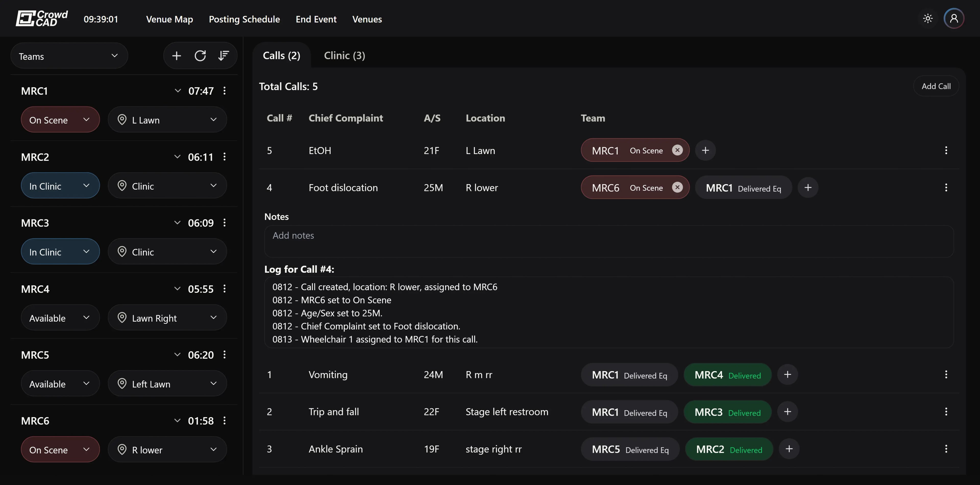Open Venue Map from top navigation
Image resolution: width=980 pixels, height=485 pixels.
169,19
